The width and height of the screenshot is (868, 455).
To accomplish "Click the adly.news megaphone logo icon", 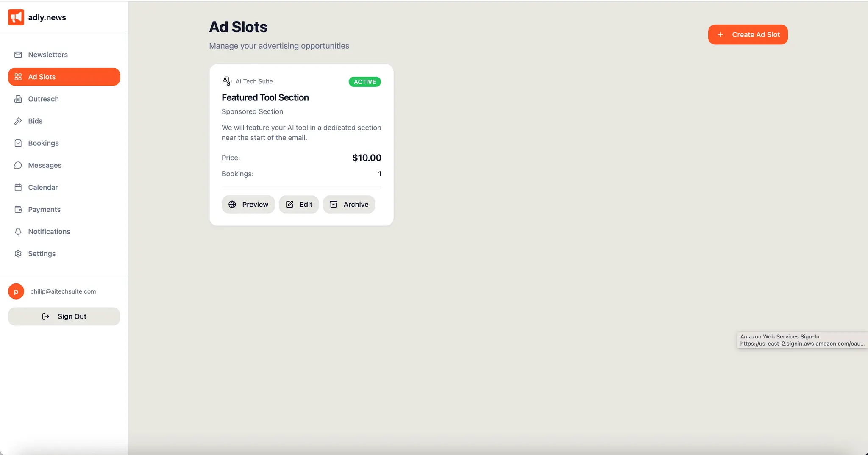I will pyautogui.click(x=16, y=17).
